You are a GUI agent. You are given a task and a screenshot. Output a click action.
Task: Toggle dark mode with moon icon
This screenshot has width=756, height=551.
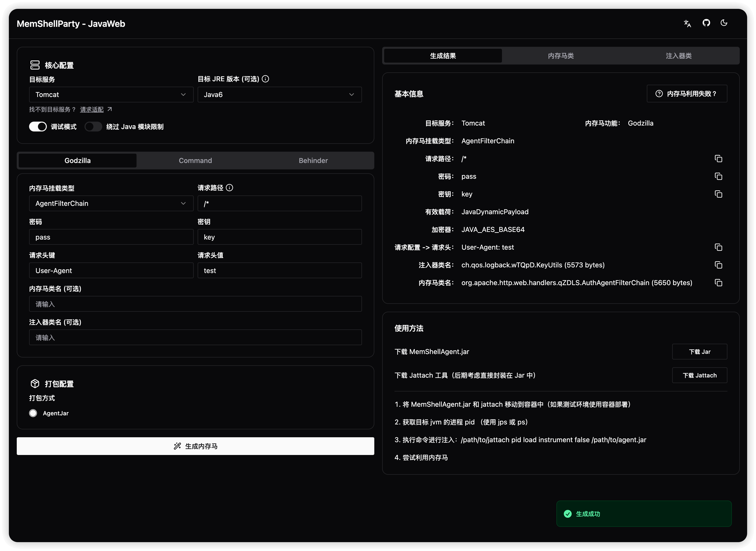pyautogui.click(x=724, y=23)
